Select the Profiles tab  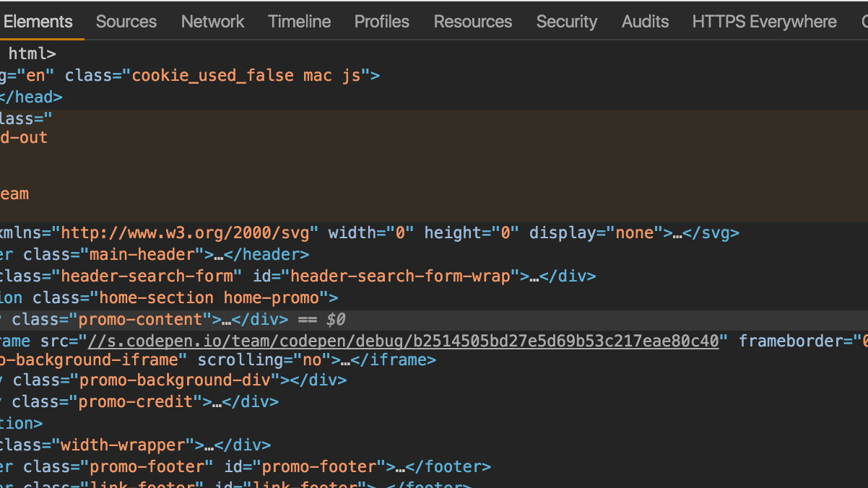pyautogui.click(x=382, y=22)
